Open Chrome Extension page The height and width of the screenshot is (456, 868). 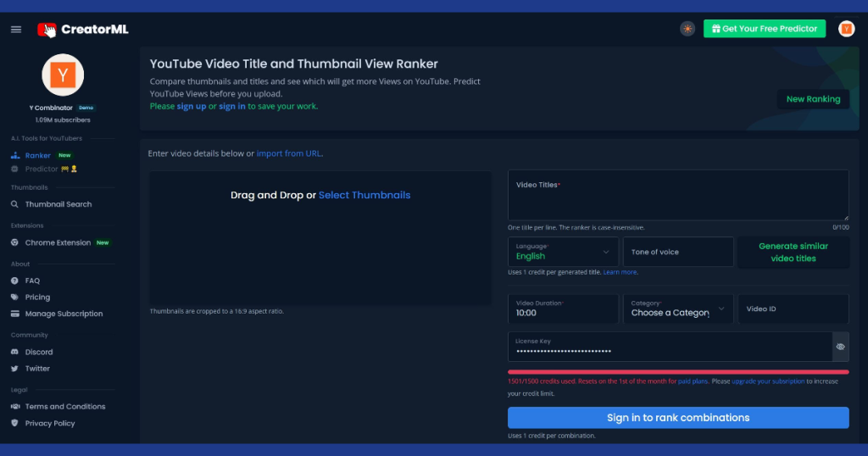tap(58, 242)
